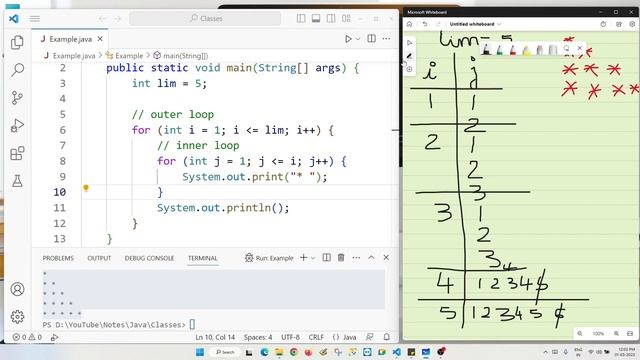Undo the last Whiteboard action

point(424,24)
